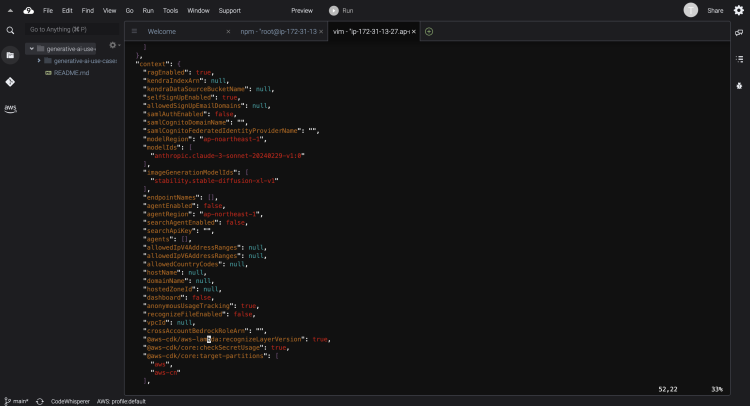Open the Outline panel on the right
The width and height of the screenshot is (750, 406).
739,59
